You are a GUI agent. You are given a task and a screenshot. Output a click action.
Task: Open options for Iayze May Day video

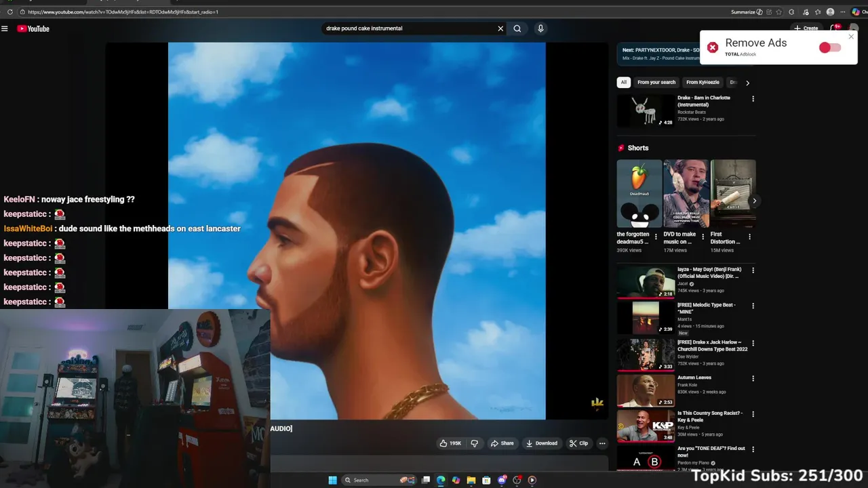coord(753,270)
